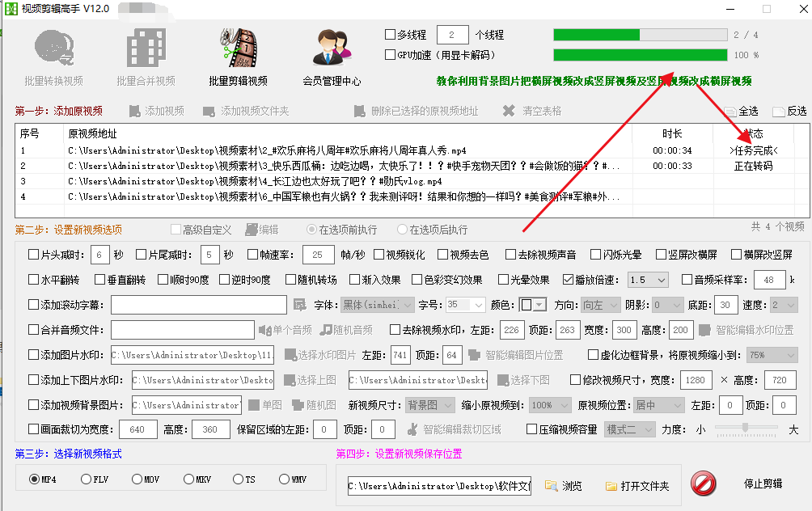Click the 添加视频文件夹 icon
The image size is (812, 511).
209,112
